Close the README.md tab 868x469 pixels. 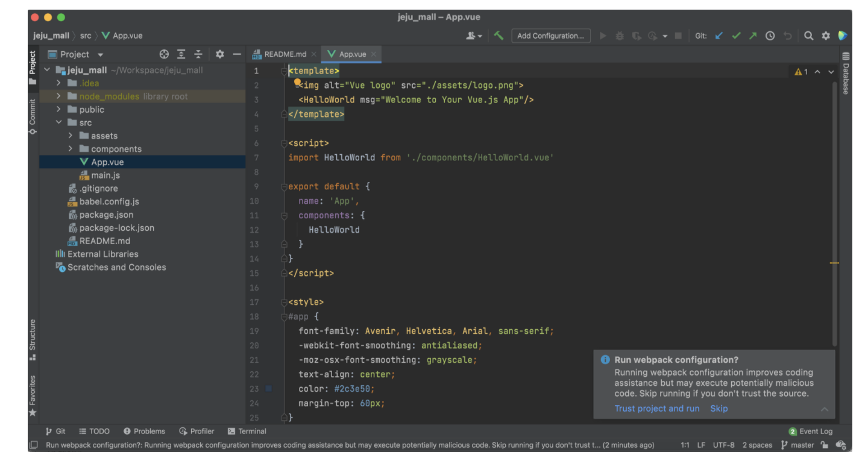pos(313,54)
